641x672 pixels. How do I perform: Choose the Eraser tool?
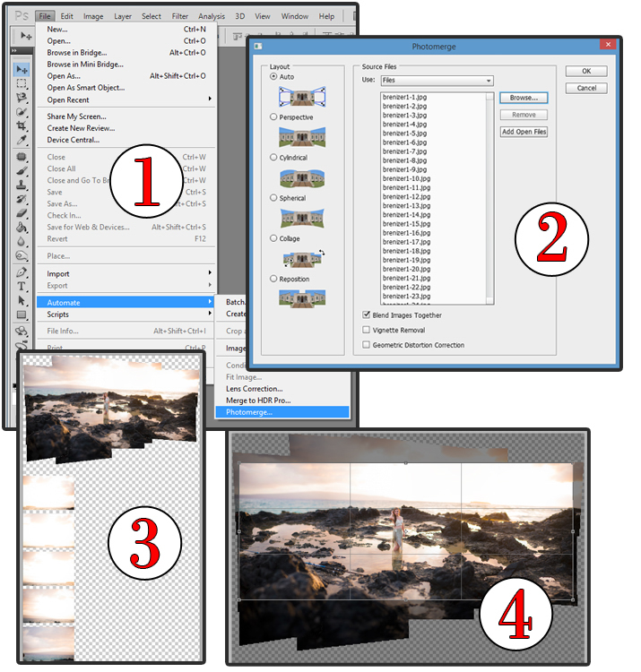22,212
